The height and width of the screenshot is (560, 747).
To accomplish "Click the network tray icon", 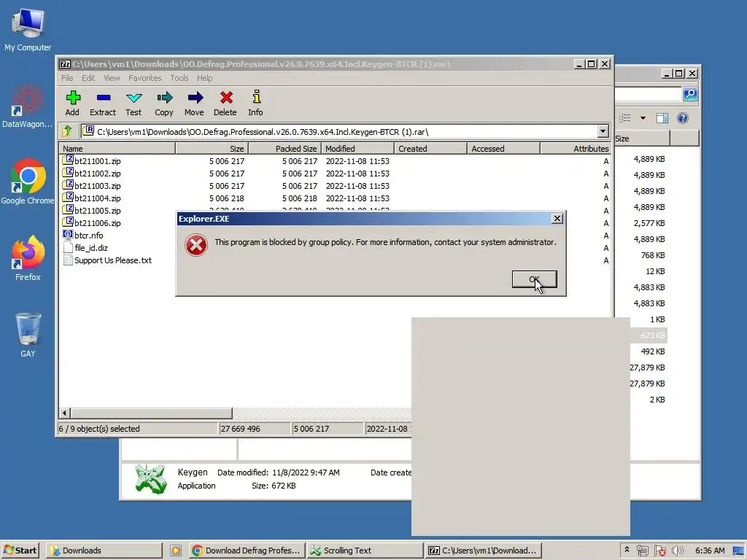I will tap(642, 551).
